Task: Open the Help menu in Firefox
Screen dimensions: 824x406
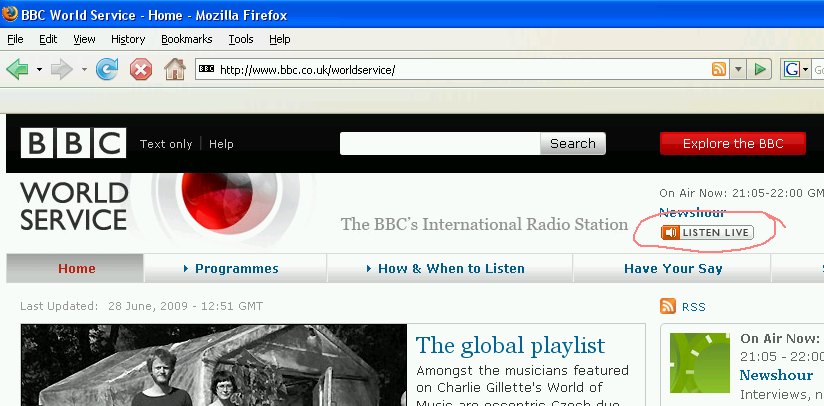Action: tap(280, 39)
